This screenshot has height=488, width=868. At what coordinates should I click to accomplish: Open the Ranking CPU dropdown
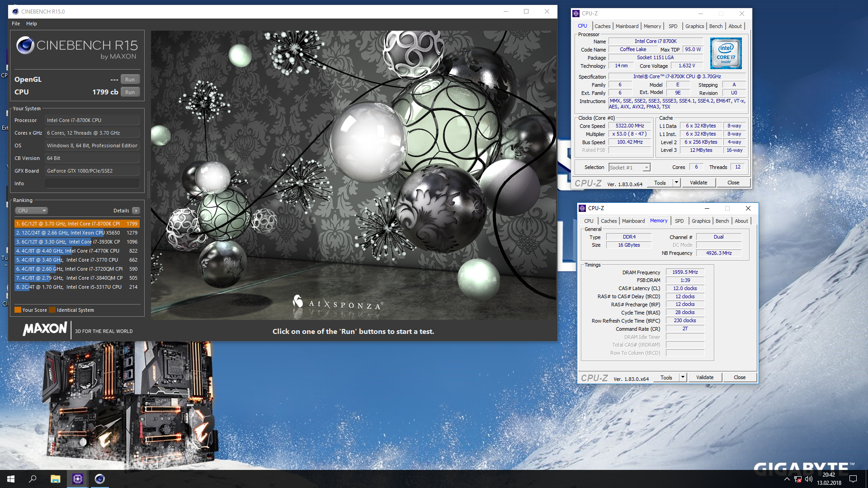coord(31,211)
